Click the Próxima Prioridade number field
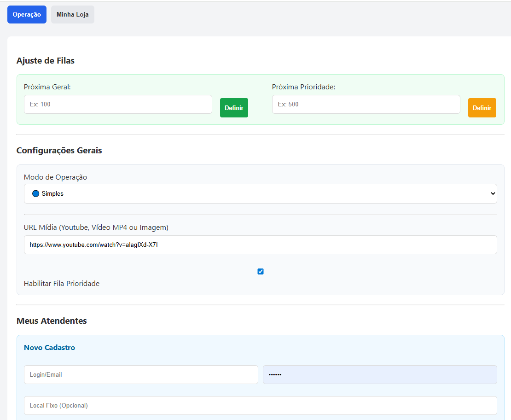511x420 pixels. pyautogui.click(x=366, y=105)
